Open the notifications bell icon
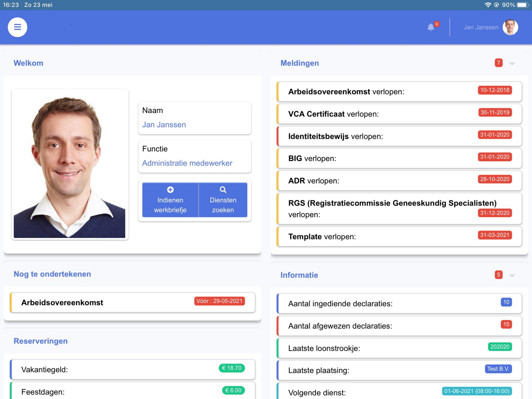 431,27
